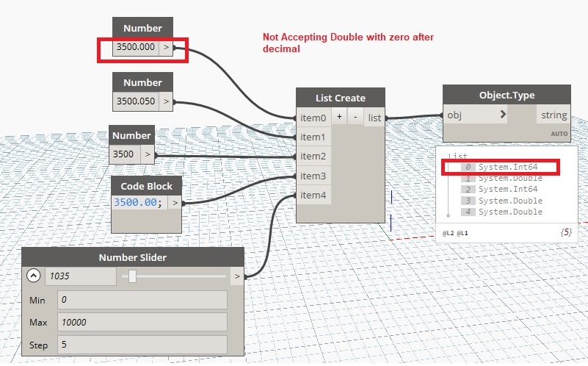Click the Code Block text 3500.00;
This screenshot has width=588, height=366.
(x=139, y=202)
